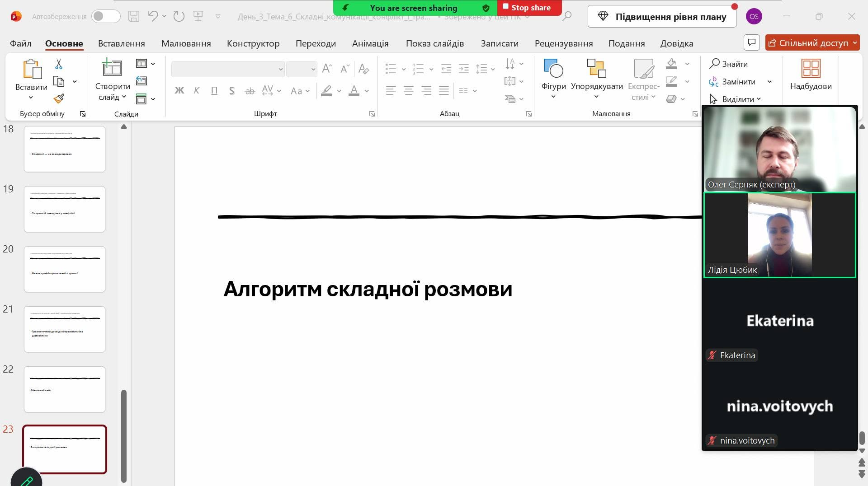Open the Шрифт dialog launcher
Image resolution: width=868 pixels, height=486 pixels.
click(x=372, y=114)
